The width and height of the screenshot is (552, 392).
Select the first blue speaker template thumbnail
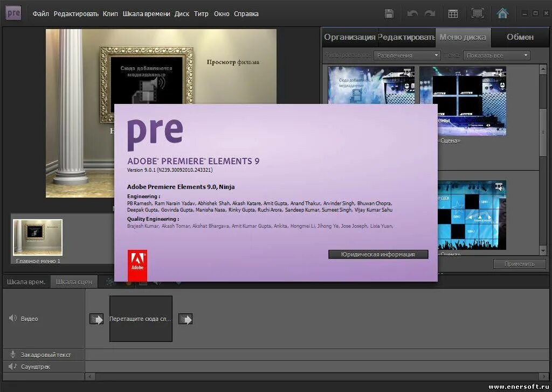coord(371,85)
